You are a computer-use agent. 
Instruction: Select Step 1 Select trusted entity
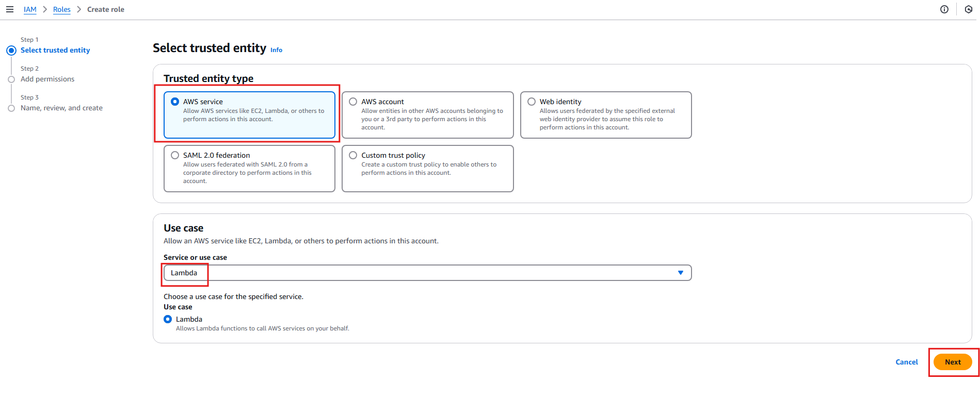pyautogui.click(x=55, y=50)
